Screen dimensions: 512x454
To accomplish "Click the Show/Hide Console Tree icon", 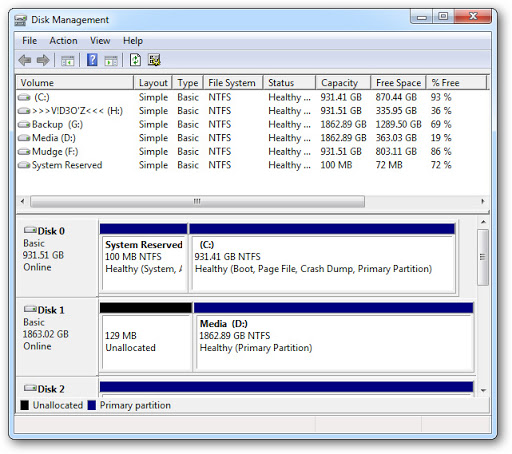I will (68, 61).
